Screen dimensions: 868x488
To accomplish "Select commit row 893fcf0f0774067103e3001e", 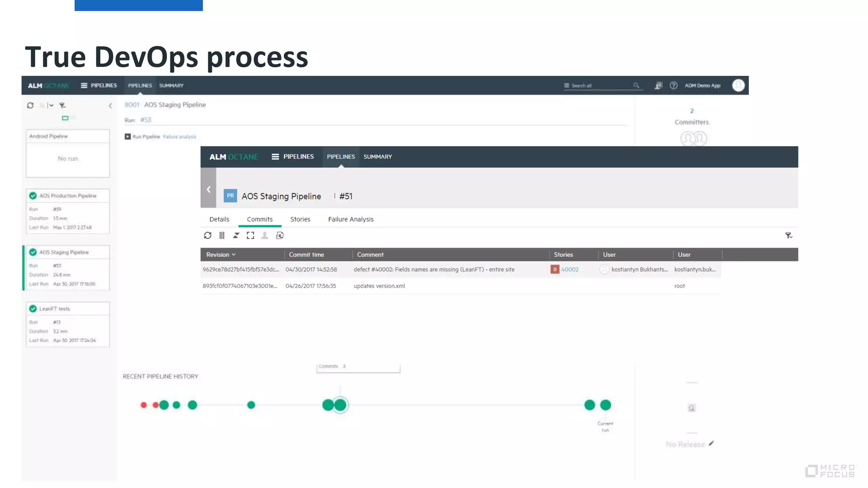I will (x=461, y=286).
